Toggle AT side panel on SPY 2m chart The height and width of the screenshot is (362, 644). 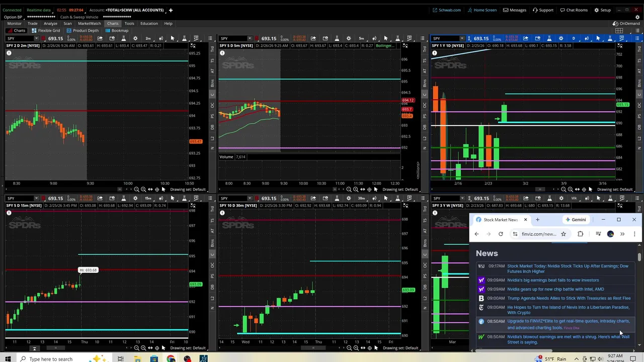tap(212, 71)
